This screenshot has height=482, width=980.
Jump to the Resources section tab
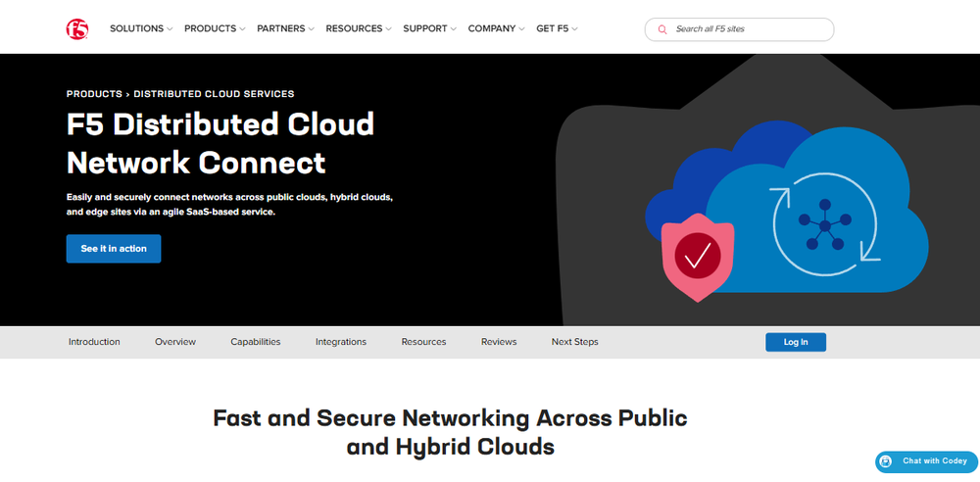pyautogui.click(x=423, y=342)
